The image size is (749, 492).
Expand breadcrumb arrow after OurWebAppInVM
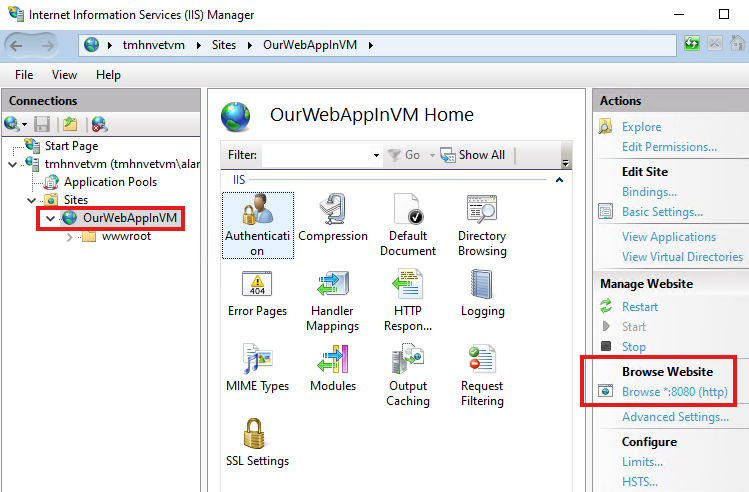pyautogui.click(x=371, y=45)
